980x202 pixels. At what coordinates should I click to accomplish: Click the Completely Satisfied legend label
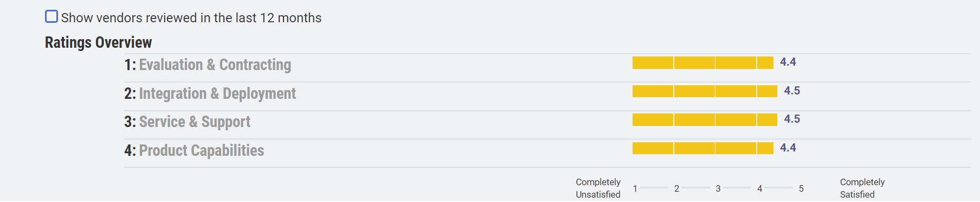(862, 188)
